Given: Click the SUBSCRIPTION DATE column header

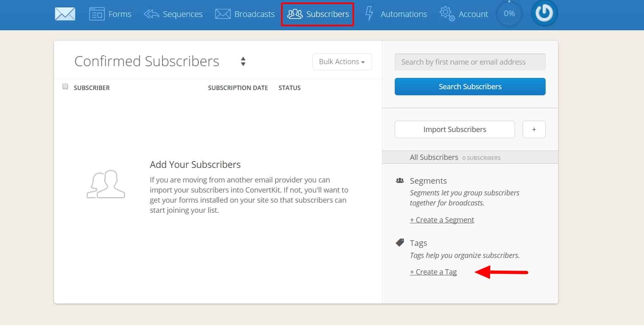Looking at the screenshot, I should pos(238,88).
